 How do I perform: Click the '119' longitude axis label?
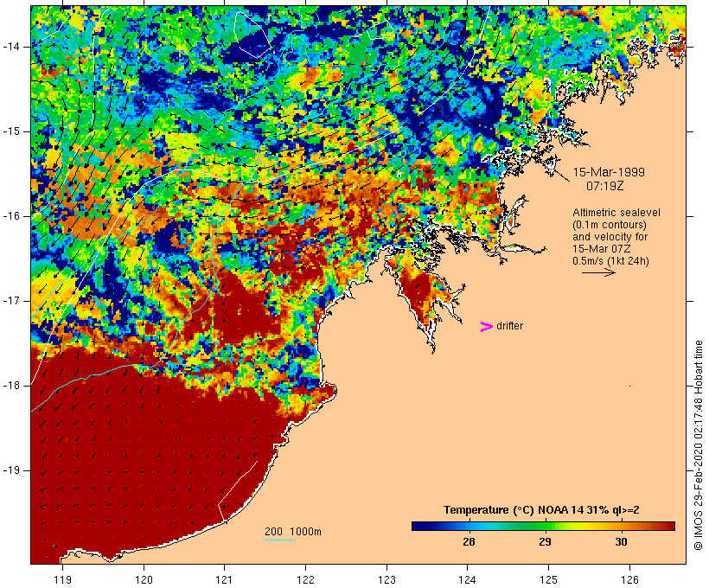point(63,579)
